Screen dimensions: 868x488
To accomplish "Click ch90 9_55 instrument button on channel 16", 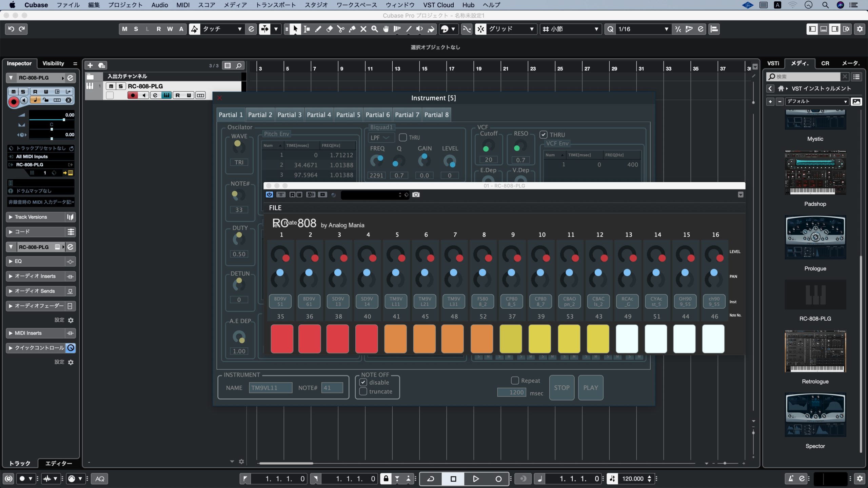I will point(714,301).
